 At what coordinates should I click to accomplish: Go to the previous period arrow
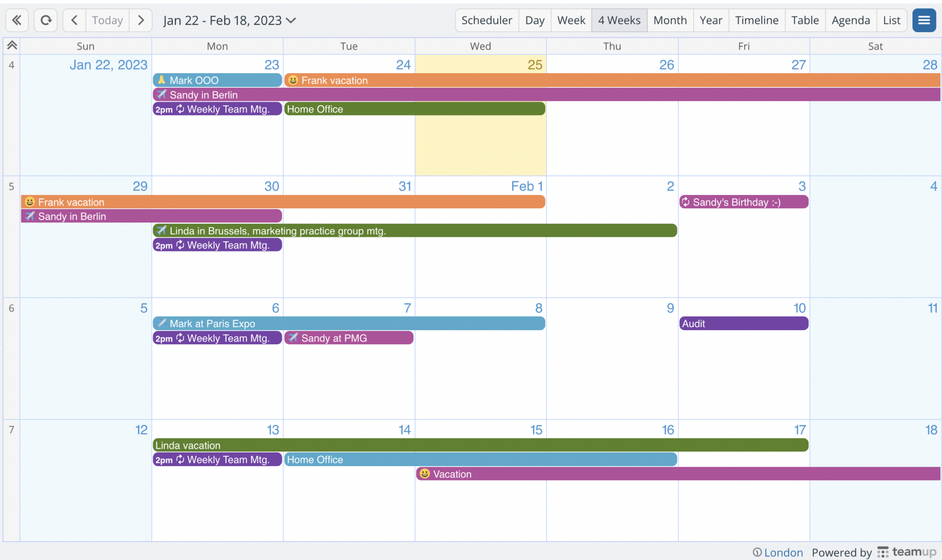click(74, 20)
